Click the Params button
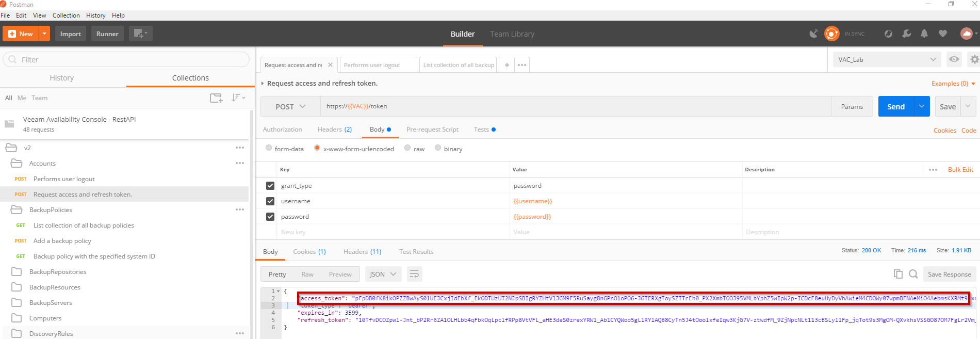 coord(852,106)
